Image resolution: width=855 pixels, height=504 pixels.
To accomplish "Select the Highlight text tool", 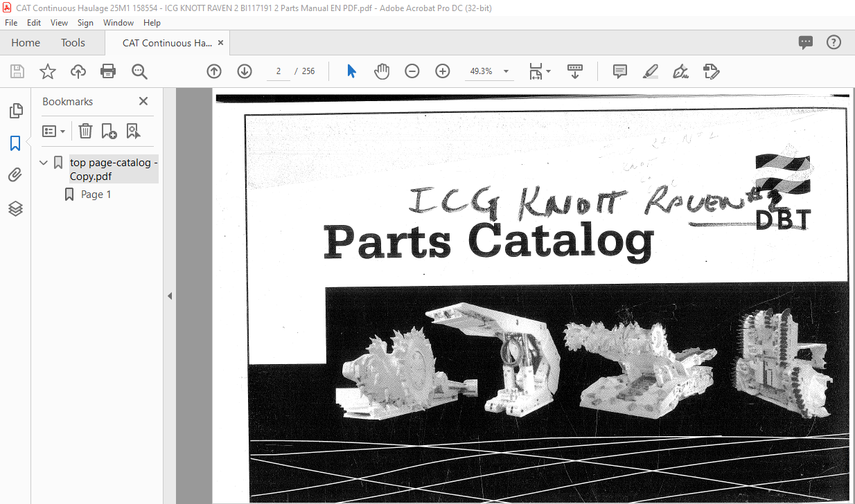I will click(x=650, y=71).
